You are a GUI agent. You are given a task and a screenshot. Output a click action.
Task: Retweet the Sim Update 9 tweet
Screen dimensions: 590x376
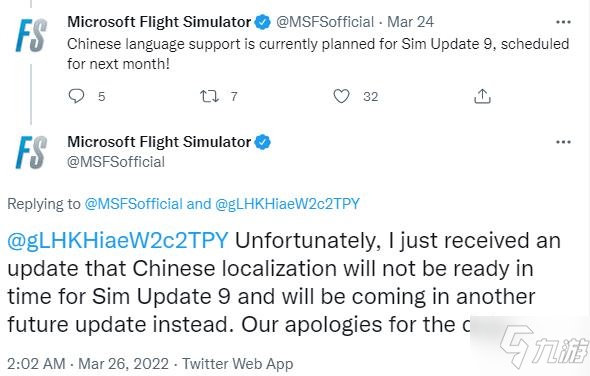click(209, 96)
